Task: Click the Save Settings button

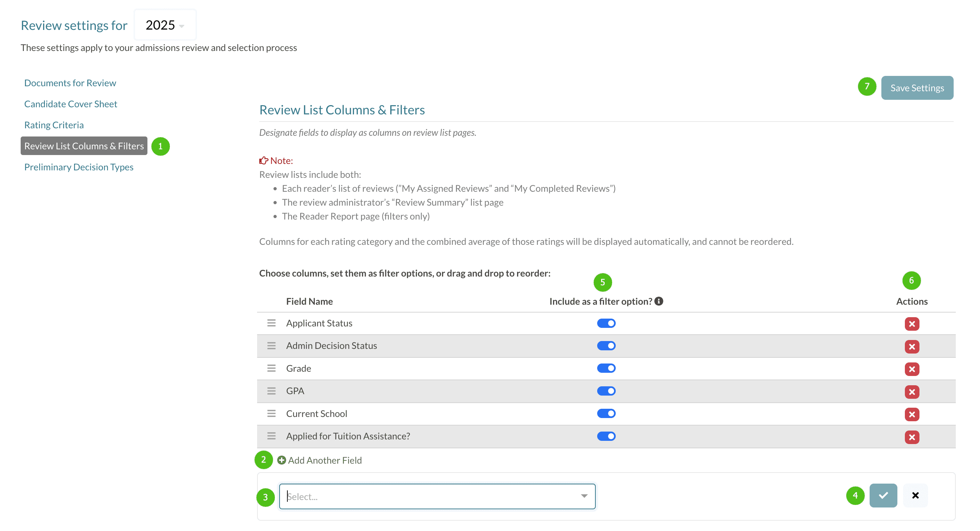Action: (x=917, y=88)
